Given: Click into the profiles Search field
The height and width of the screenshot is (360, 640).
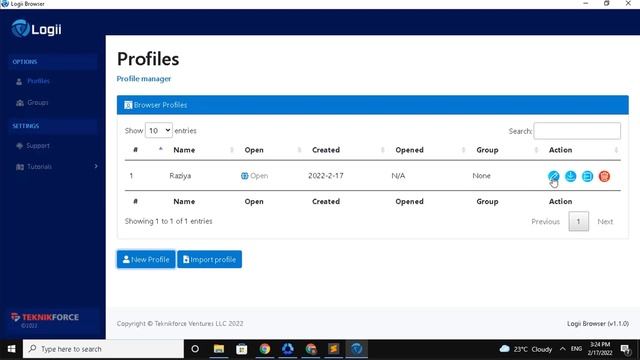Looking at the screenshot, I should [577, 131].
